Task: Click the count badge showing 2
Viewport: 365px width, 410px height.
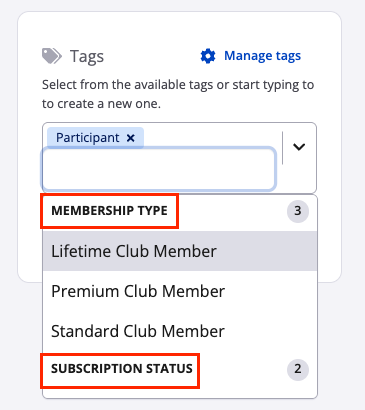Action: coord(298,369)
